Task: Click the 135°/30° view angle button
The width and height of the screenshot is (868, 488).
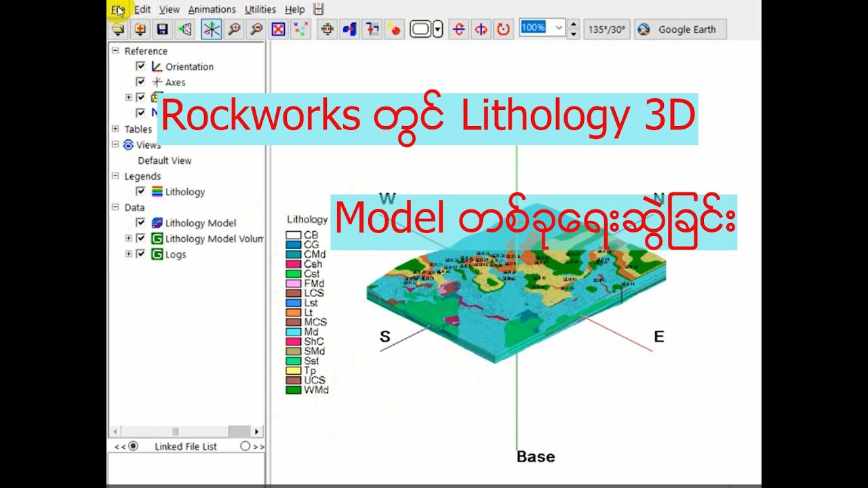Action: (608, 29)
